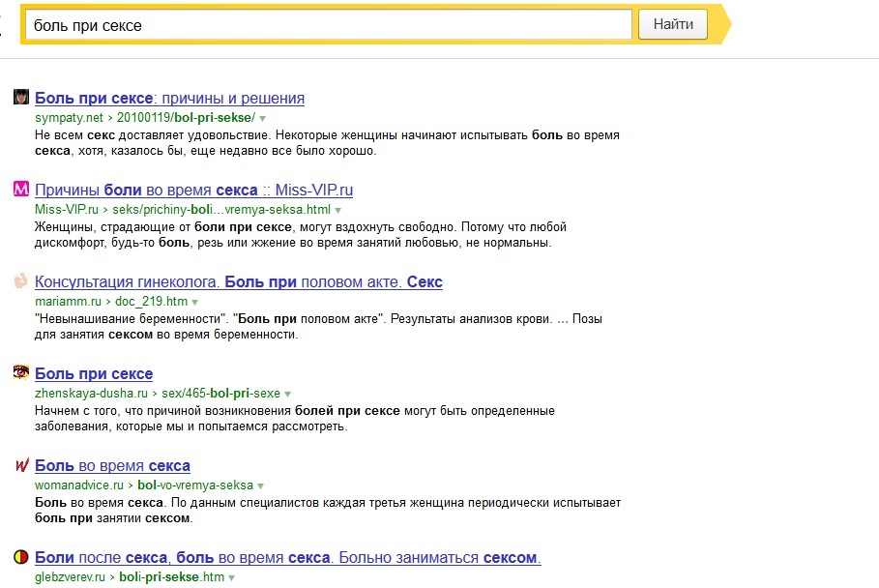
Task: Click the boli-pri-sekse.htm path link
Action: (x=171, y=577)
